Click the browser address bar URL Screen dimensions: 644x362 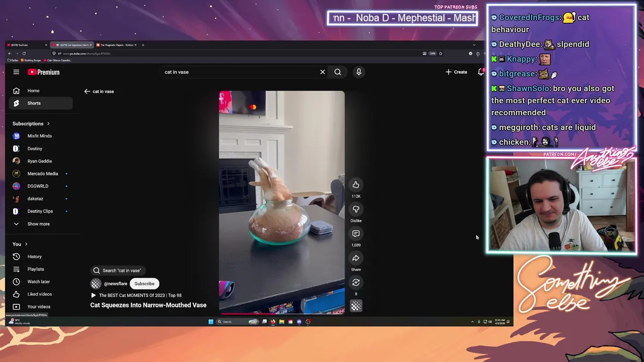87,53
